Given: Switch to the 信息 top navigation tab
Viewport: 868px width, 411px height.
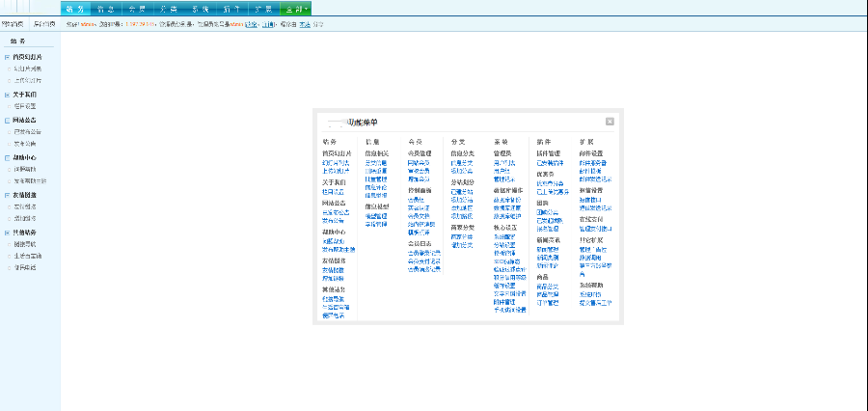Looking at the screenshot, I should (105, 9).
